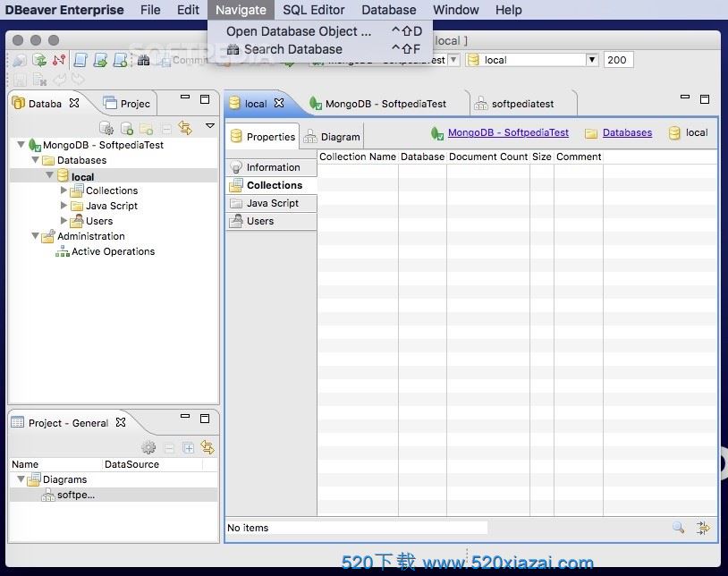Sort by Document Count column header
Image resolution: width=728 pixels, height=576 pixels.
click(488, 157)
